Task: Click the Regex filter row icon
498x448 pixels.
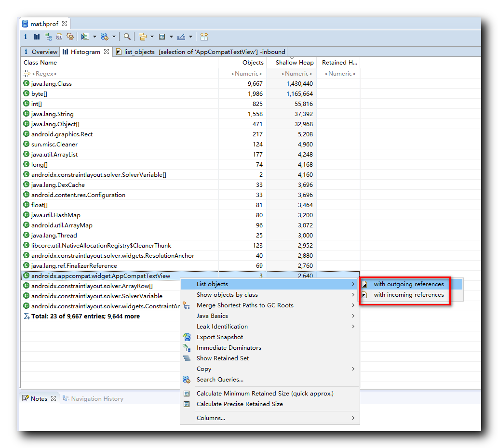Action: point(27,73)
